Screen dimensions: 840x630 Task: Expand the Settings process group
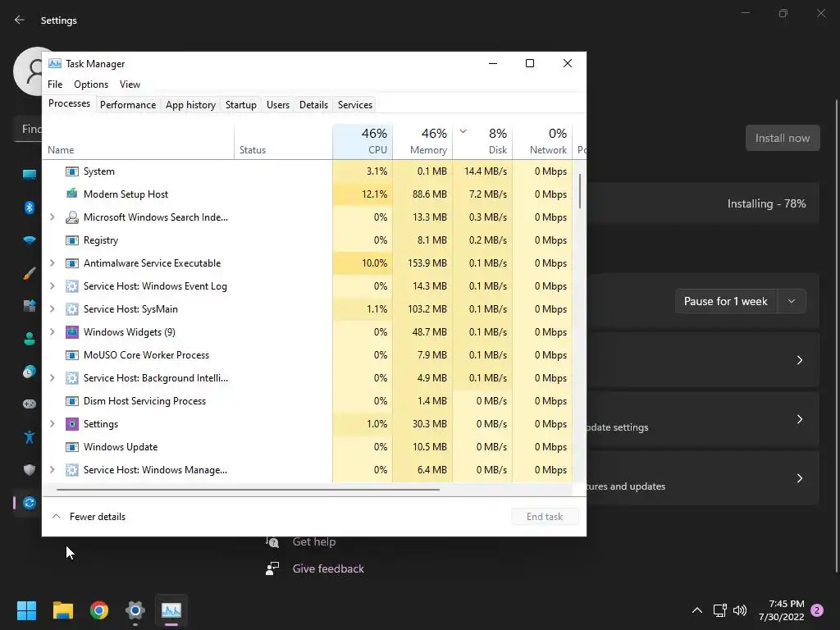point(52,424)
